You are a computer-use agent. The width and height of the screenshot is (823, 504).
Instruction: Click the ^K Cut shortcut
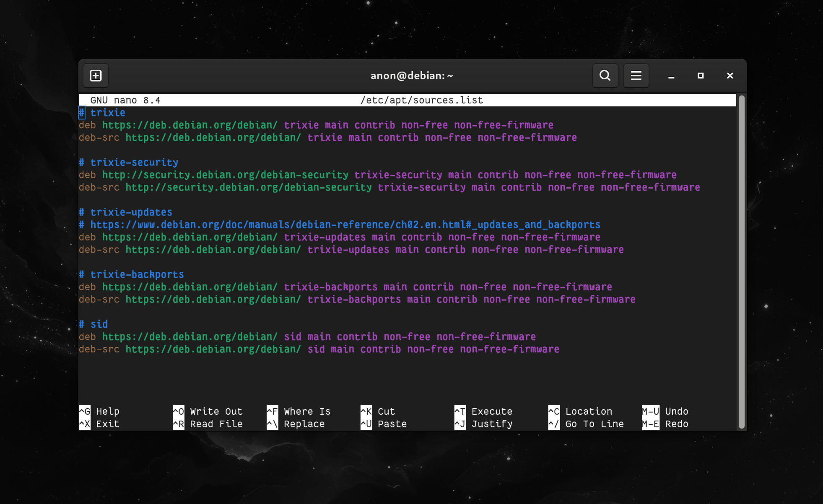tap(378, 411)
